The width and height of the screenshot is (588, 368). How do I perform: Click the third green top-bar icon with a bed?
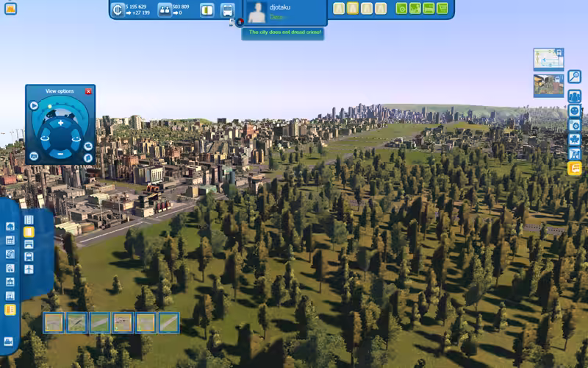coord(429,9)
